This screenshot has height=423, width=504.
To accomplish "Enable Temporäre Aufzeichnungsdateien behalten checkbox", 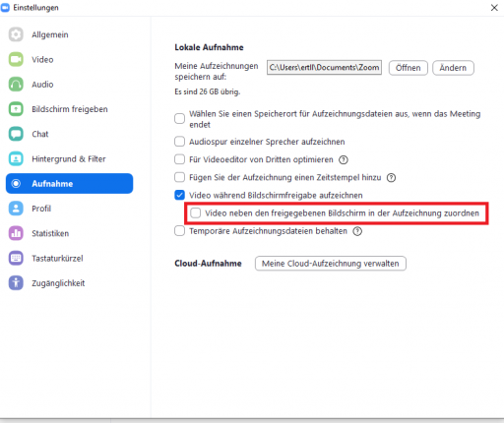I will tap(179, 231).
